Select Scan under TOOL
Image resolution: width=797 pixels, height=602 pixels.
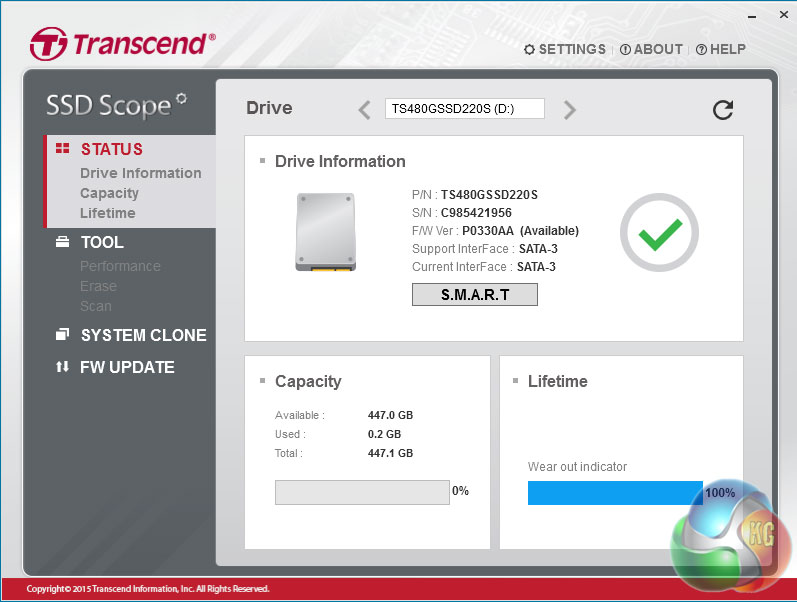click(96, 306)
